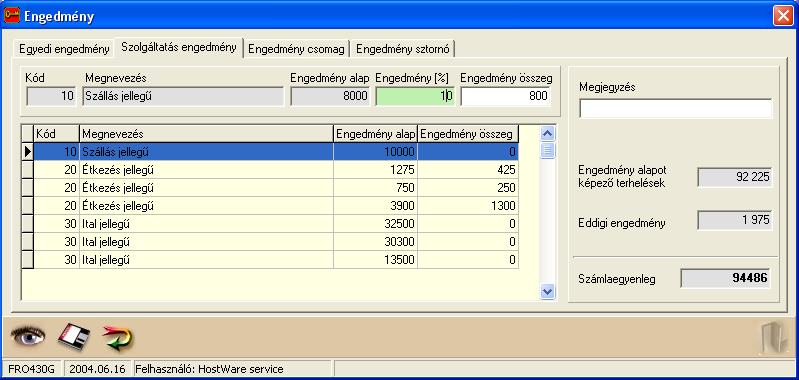
Task: Click the red-green arrow refresh icon
Action: pos(119,338)
